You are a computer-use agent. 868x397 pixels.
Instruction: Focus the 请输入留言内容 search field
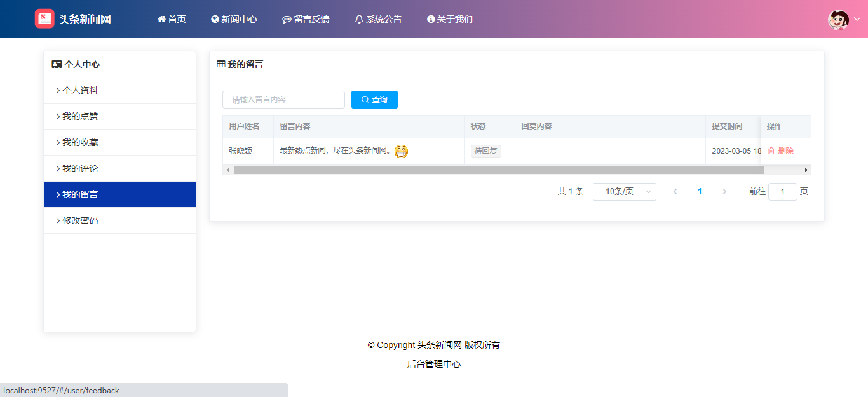point(283,100)
